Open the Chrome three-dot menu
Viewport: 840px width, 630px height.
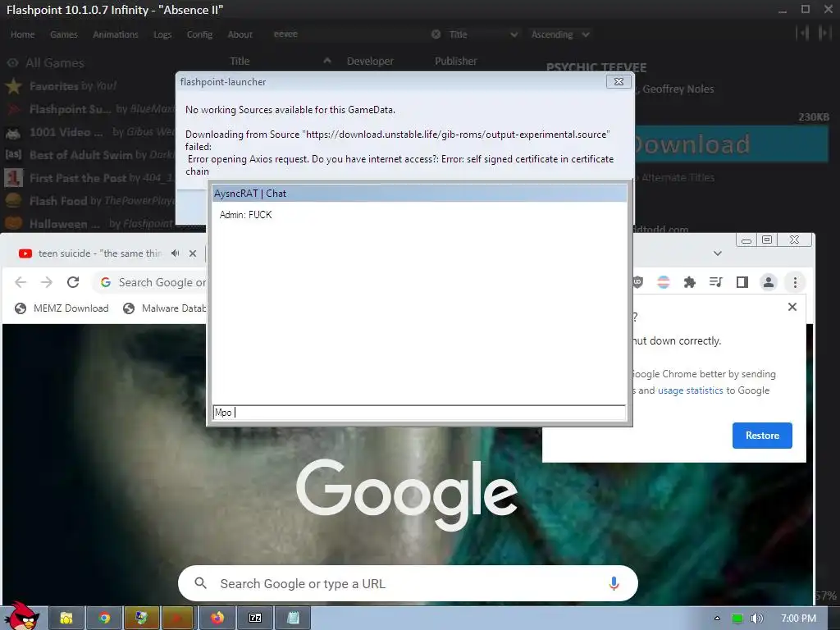pos(795,282)
